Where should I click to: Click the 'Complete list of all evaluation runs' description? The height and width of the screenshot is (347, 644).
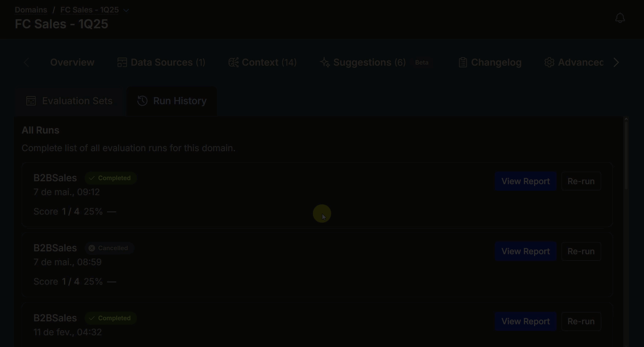point(128,148)
